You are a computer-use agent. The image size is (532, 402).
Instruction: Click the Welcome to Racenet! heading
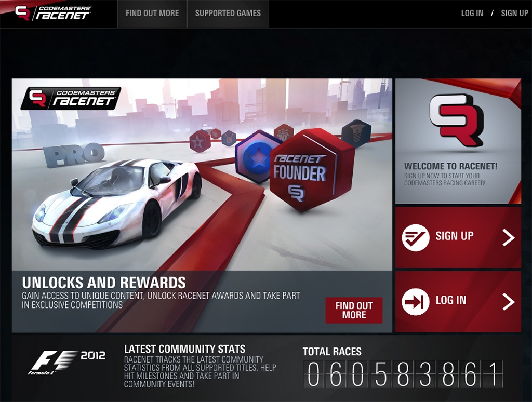click(x=450, y=166)
